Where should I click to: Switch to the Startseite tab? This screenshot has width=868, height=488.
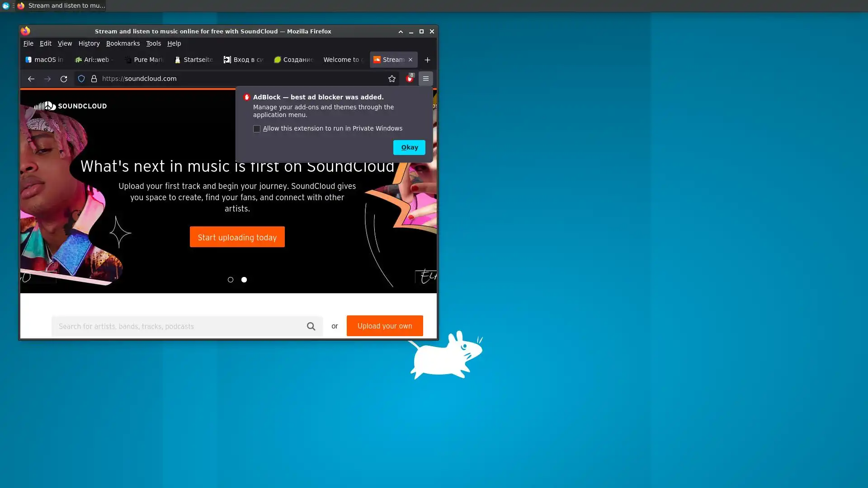(193, 60)
